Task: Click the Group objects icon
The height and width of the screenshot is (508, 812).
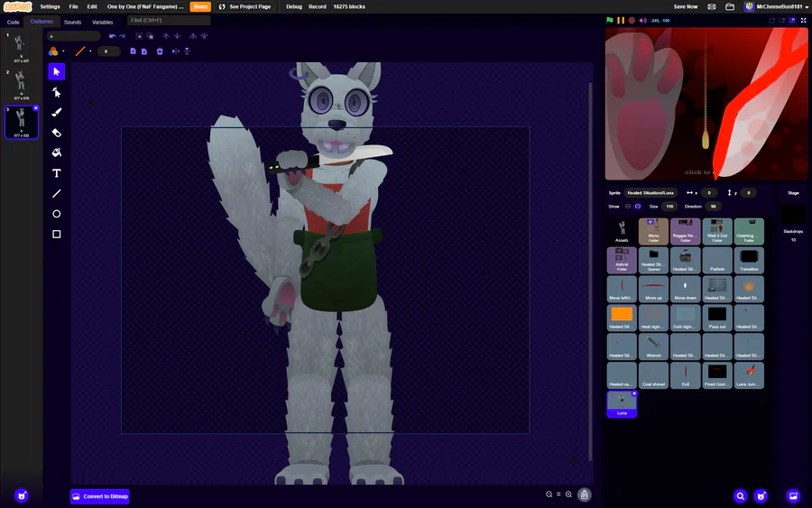Action: (139, 36)
